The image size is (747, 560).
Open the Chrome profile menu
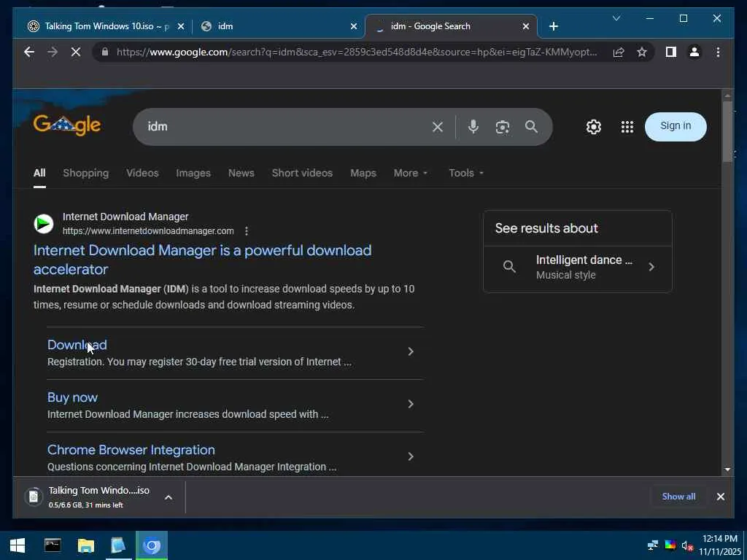[x=694, y=52]
